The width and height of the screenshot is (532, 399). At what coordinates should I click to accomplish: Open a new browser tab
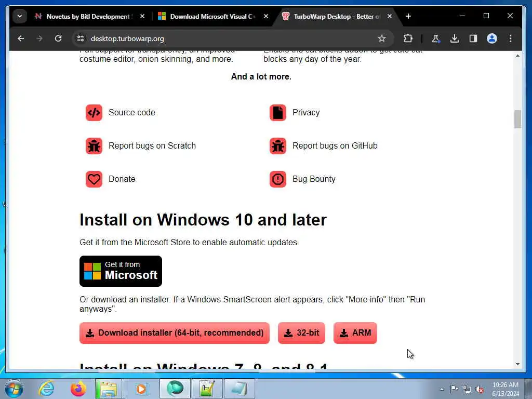click(x=408, y=16)
